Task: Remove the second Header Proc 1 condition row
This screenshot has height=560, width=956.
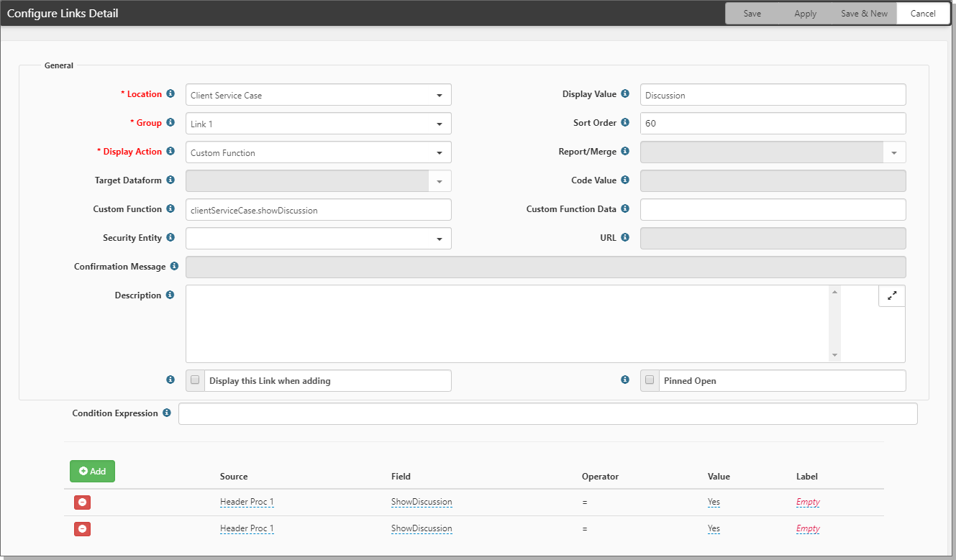Action: 82,529
